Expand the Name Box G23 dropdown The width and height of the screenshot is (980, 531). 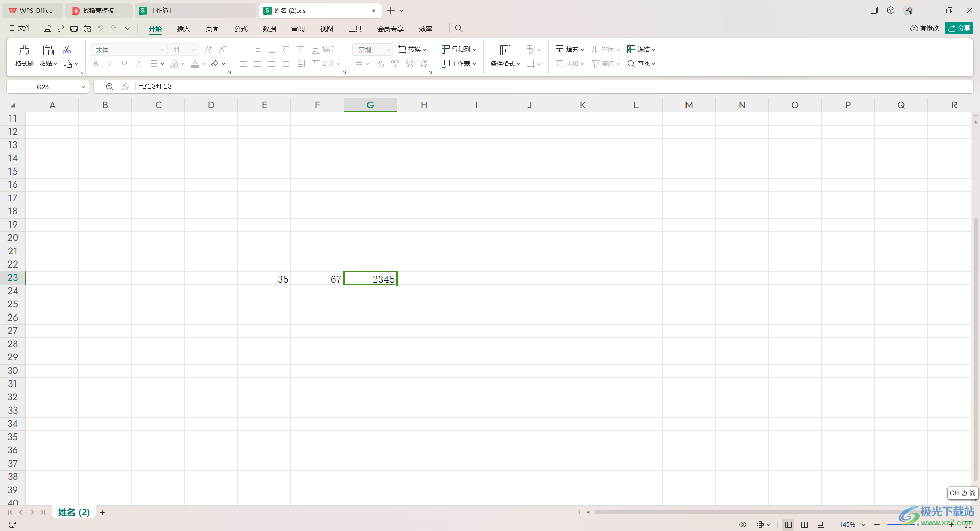[83, 87]
